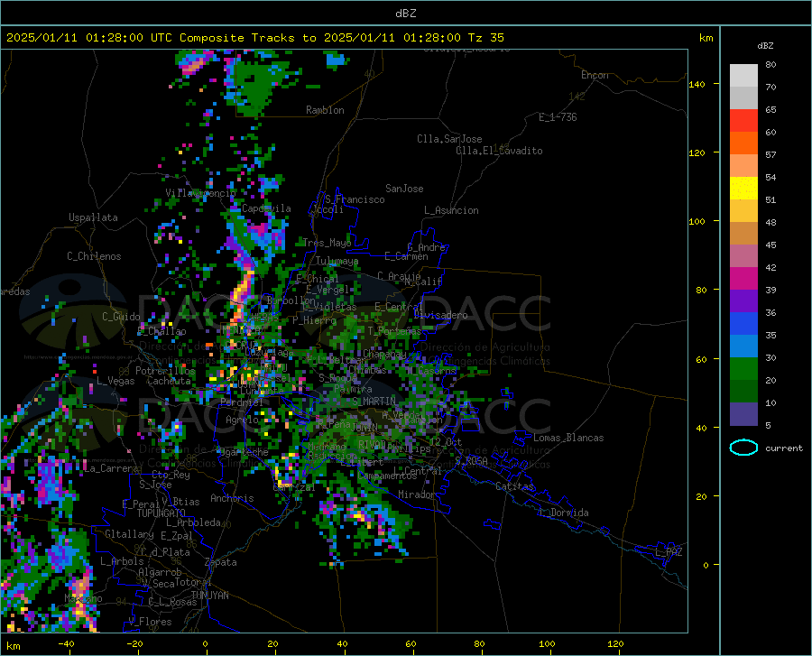Viewport: 812px width, 656px height.
Task: Click the -40 tick on the horizontal km axis
Action: (x=66, y=643)
